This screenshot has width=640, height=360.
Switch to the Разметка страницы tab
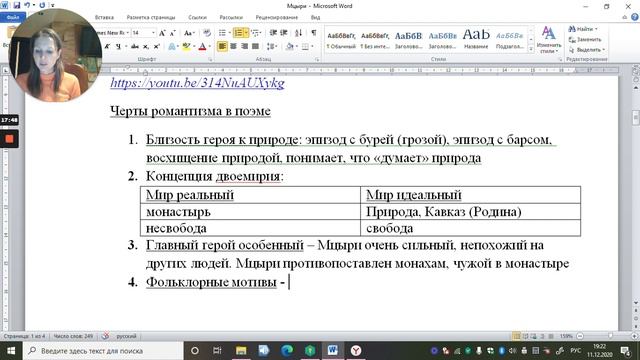[x=151, y=18]
